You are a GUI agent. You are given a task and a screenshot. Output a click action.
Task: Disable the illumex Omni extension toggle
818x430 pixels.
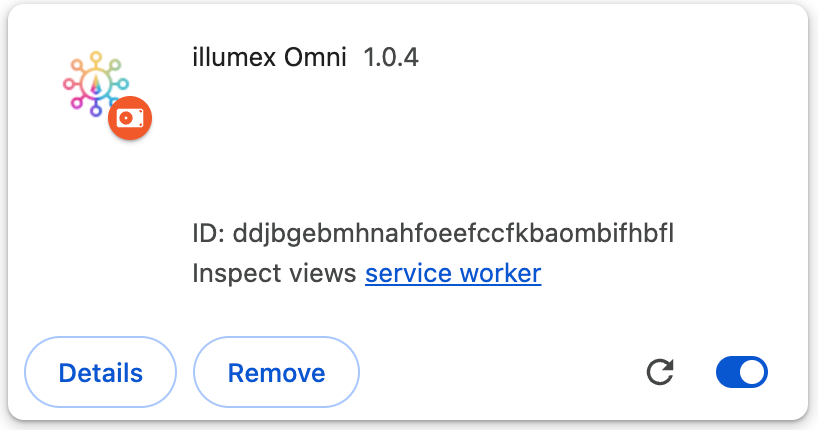[741, 373]
